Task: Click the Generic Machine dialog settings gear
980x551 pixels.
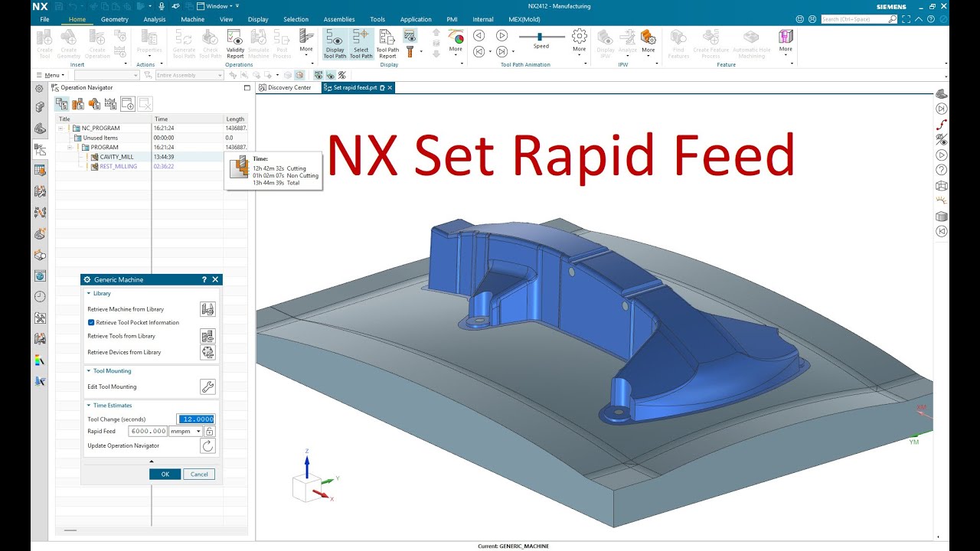Action: tap(87, 279)
